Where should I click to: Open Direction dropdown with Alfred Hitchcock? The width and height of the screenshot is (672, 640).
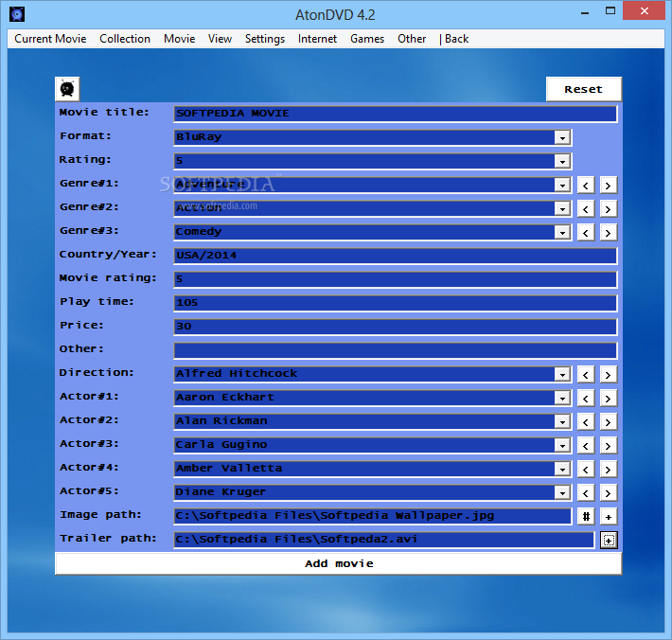pos(562,375)
